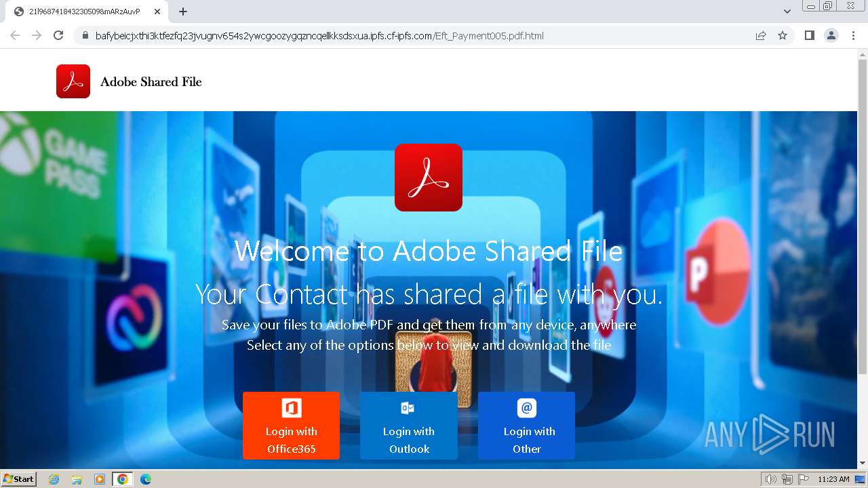The height and width of the screenshot is (488, 868).
Task: Open the side panel icon
Action: (809, 36)
